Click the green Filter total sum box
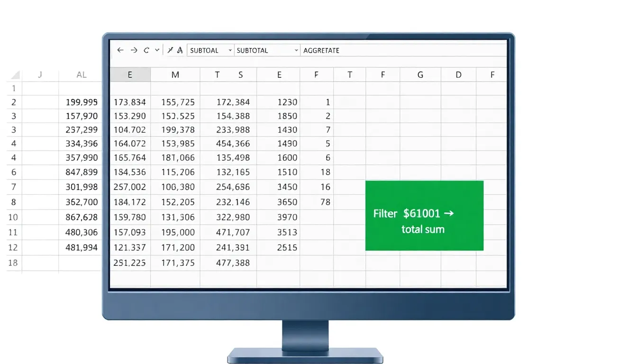 pos(424,216)
